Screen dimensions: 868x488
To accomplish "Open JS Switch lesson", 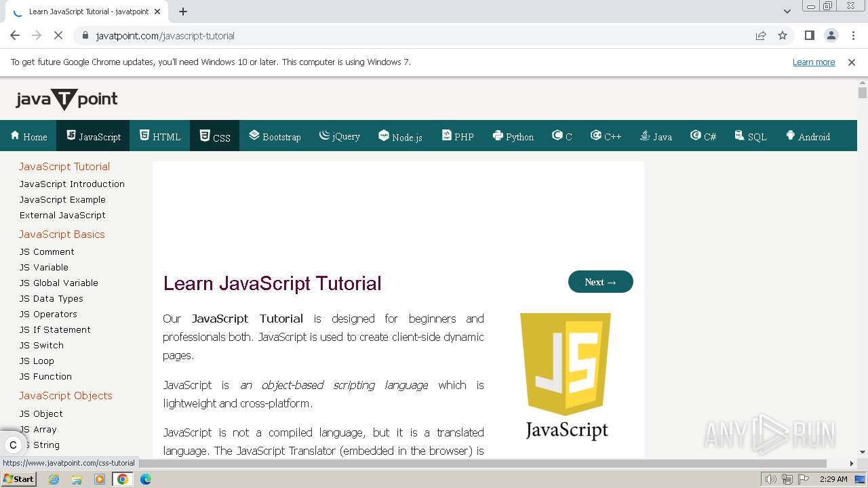I will coord(41,345).
